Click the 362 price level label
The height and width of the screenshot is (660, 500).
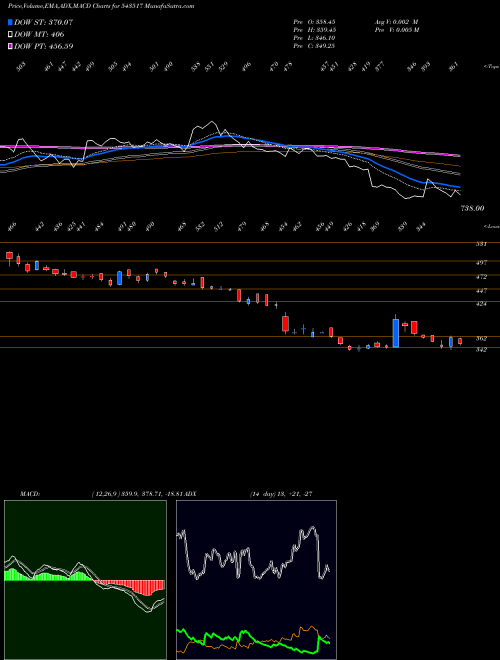[481, 338]
